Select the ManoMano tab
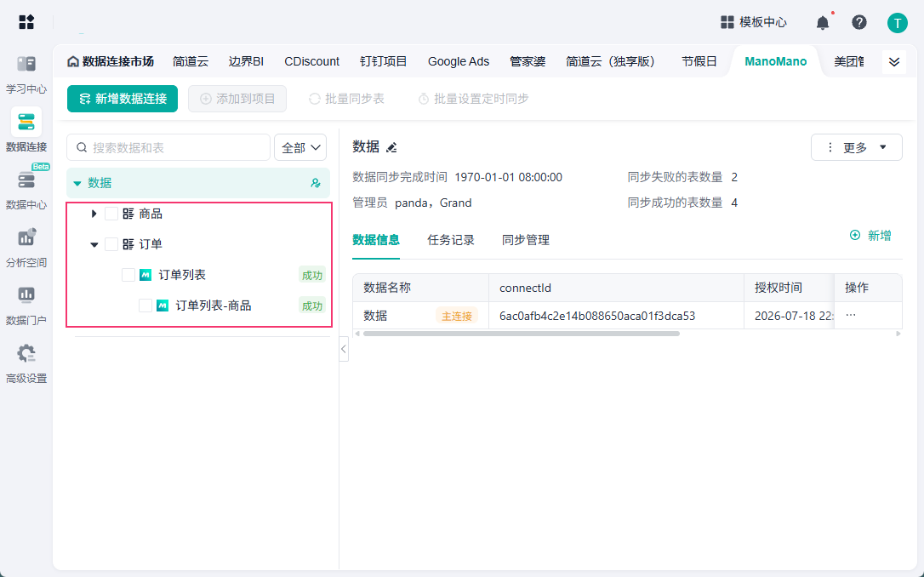924x577 pixels. pyautogui.click(x=775, y=61)
